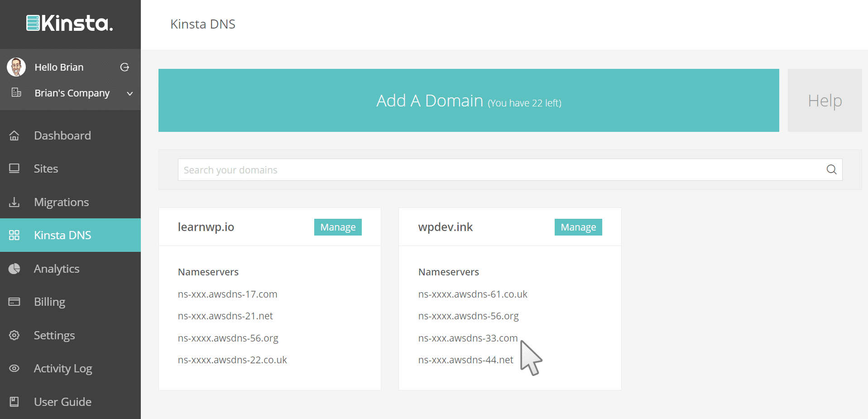Viewport: 868px width, 419px height.
Task: Click the Hello Brian greeting
Action: [x=59, y=67]
